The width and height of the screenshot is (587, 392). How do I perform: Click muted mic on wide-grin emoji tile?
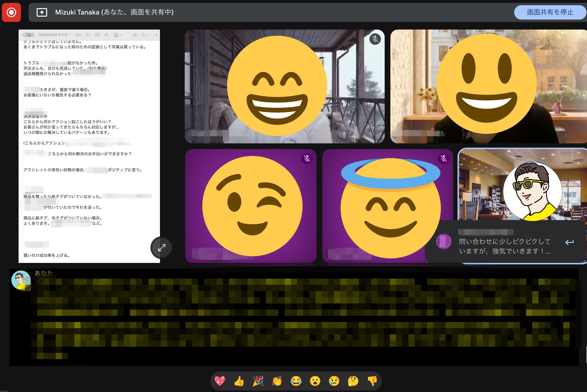[375, 39]
